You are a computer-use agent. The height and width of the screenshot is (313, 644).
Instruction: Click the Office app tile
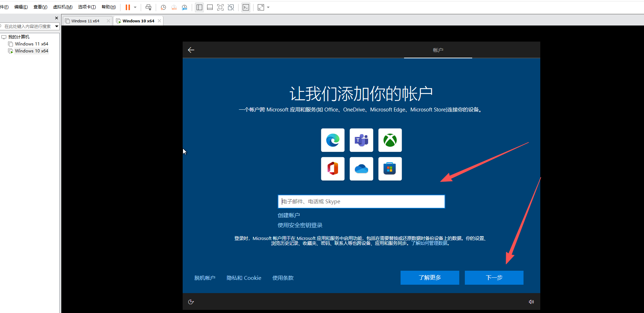[333, 169]
